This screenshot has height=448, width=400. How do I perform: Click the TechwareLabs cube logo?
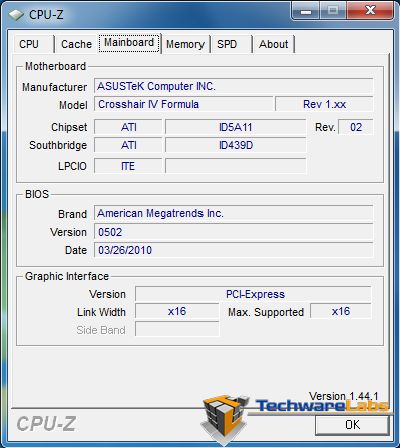[225, 419]
